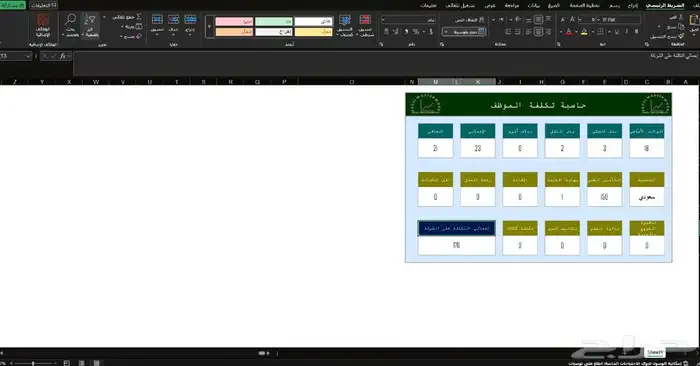Click the green Share button

[x=12, y=5]
